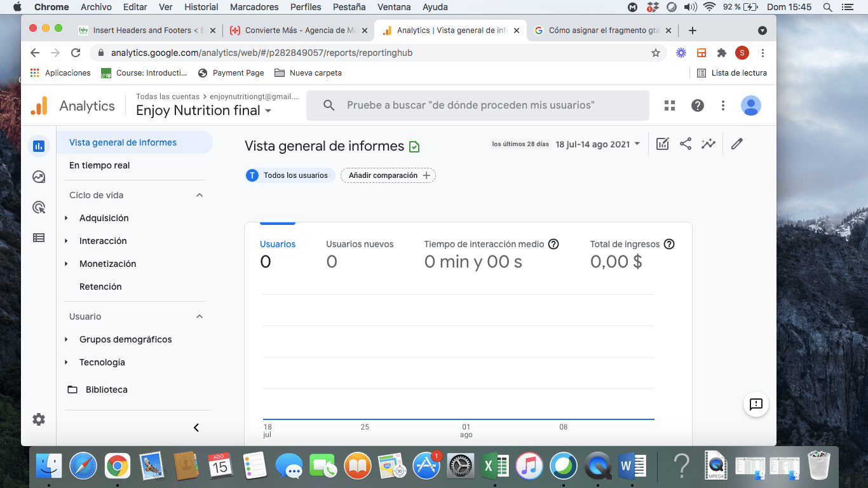Open the Insights sparkline icon
Viewport: 868px width, 488px height.
709,144
